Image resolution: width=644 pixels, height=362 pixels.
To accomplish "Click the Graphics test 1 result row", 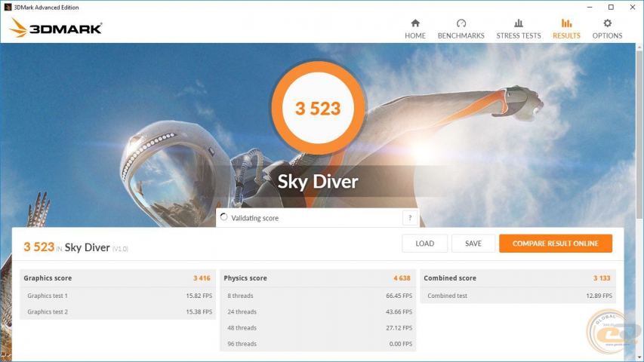I will pos(117,296).
